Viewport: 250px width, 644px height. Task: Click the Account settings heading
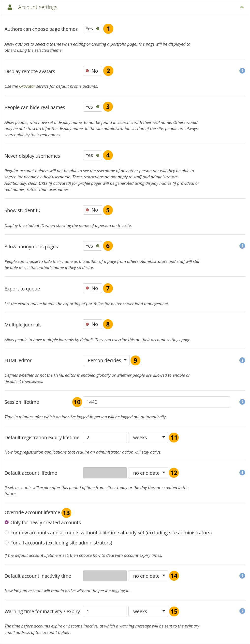coord(38,7)
